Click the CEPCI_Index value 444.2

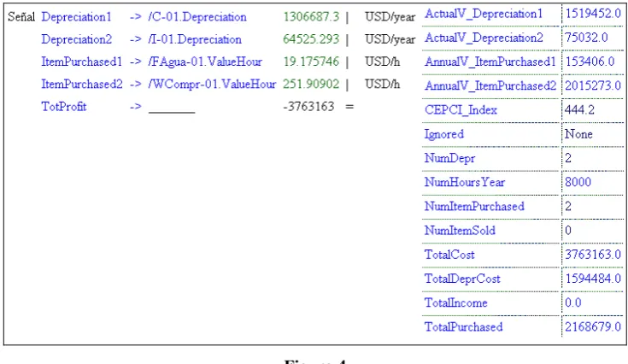579,110
